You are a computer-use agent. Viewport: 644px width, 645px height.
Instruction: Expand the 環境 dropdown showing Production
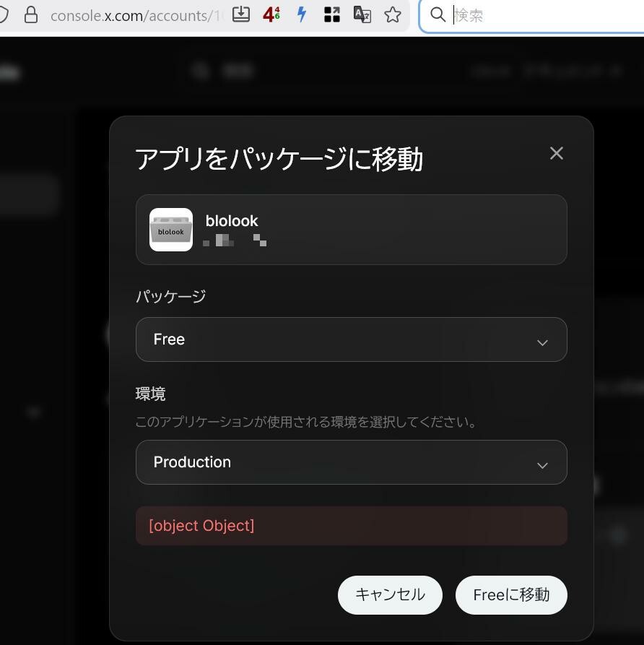(351, 462)
